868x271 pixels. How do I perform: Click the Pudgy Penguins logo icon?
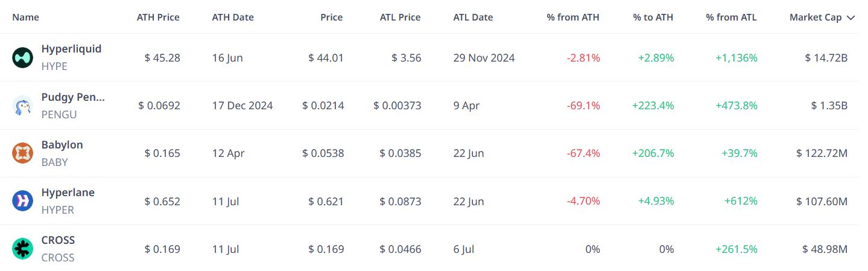(x=22, y=106)
